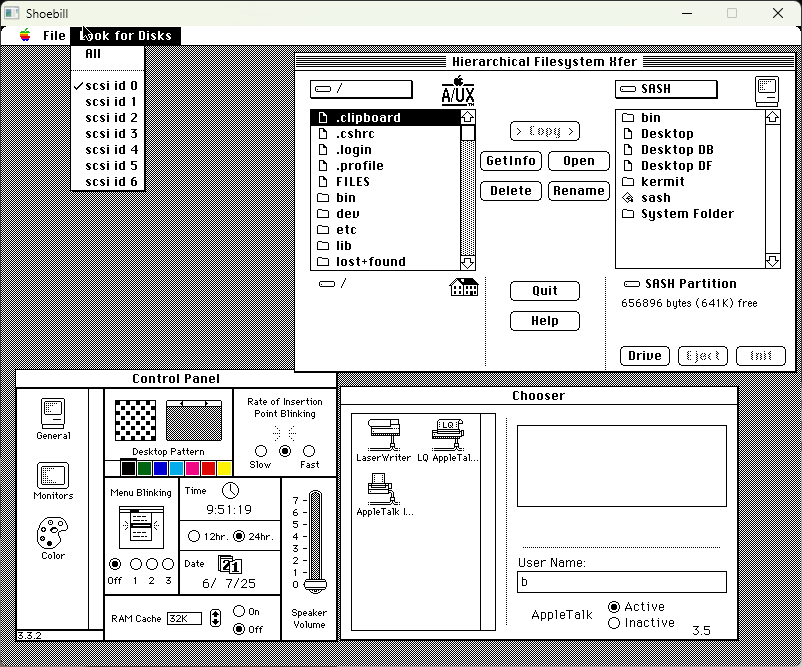
Task: Choose scsi id 0 menu item
Action: [108, 85]
